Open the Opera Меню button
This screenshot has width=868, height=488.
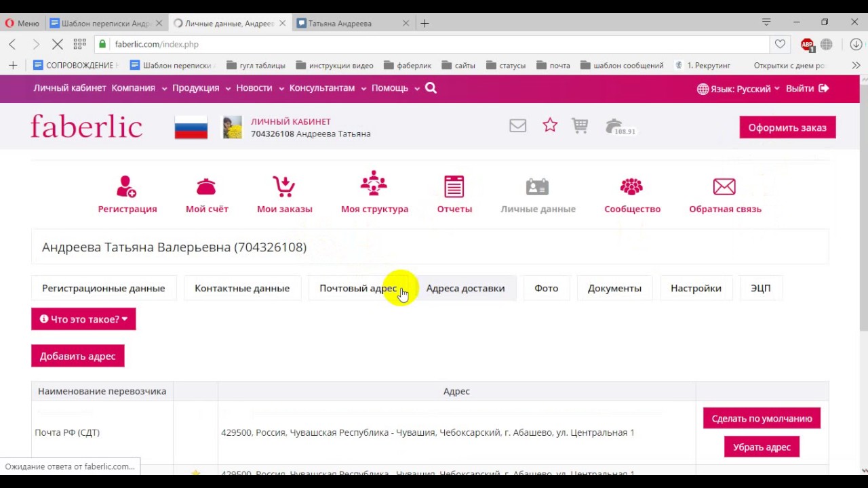tap(22, 23)
